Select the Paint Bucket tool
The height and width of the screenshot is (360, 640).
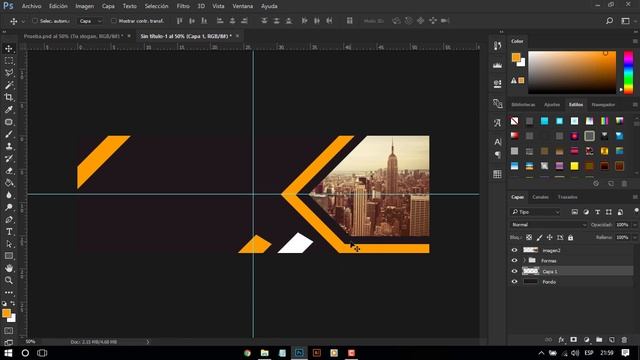click(9, 183)
